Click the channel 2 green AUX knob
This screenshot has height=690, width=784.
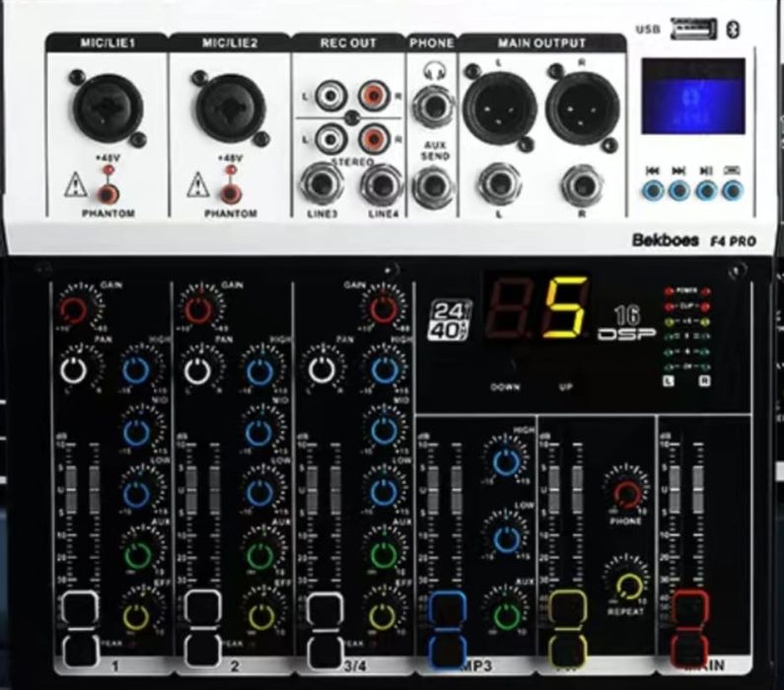pos(259,554)
